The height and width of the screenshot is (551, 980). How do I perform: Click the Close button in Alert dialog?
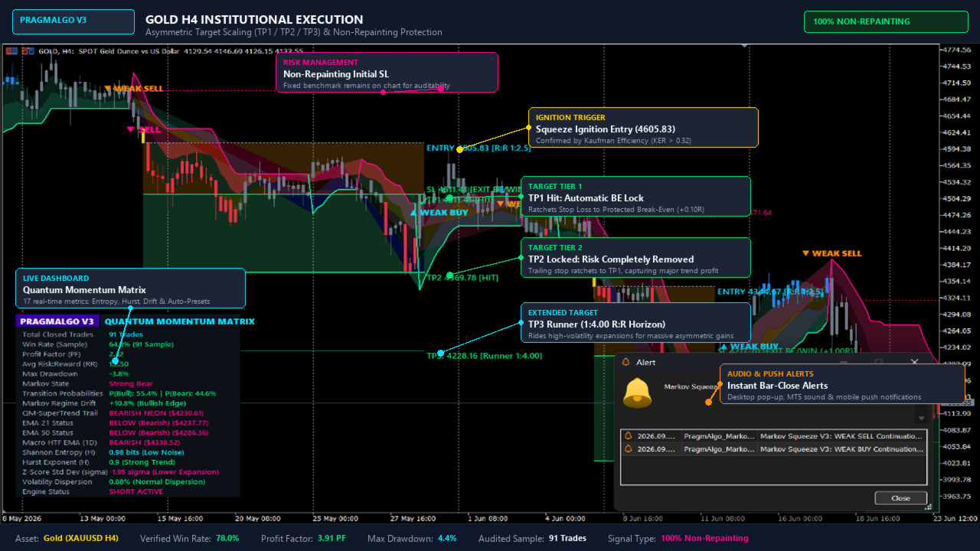click(x=900, y=498)
